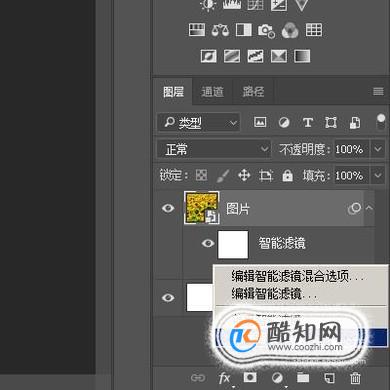Add a Channel Mixer adjustment
Screen dimensions: 390x390
pyautogui.click(x=290, y=30)
